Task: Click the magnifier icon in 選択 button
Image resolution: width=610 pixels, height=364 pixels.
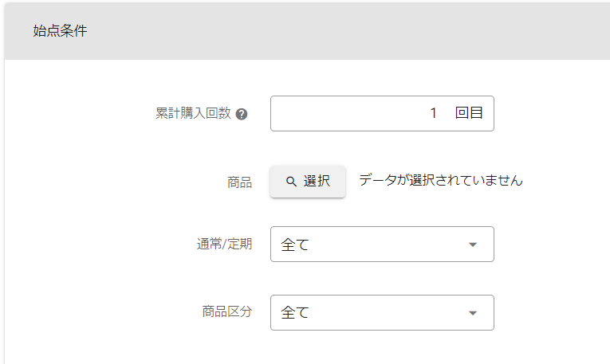Action: (x=291, y=182)
